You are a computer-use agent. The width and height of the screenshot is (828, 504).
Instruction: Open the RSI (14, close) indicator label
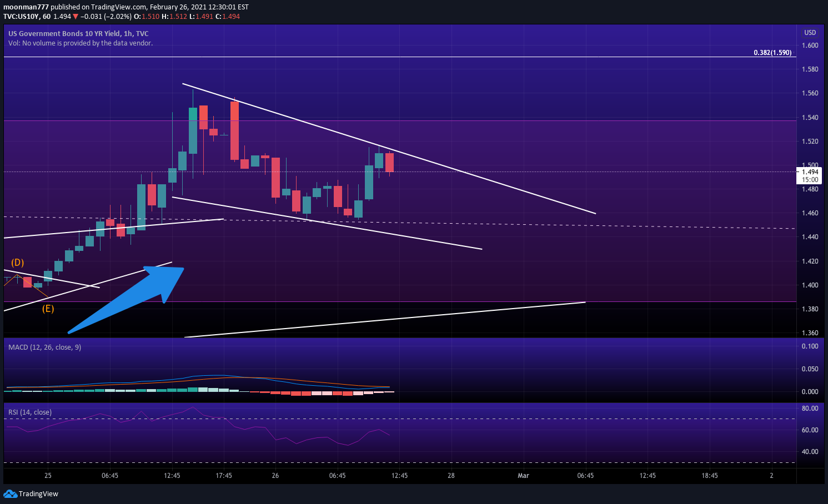point(30,412)
